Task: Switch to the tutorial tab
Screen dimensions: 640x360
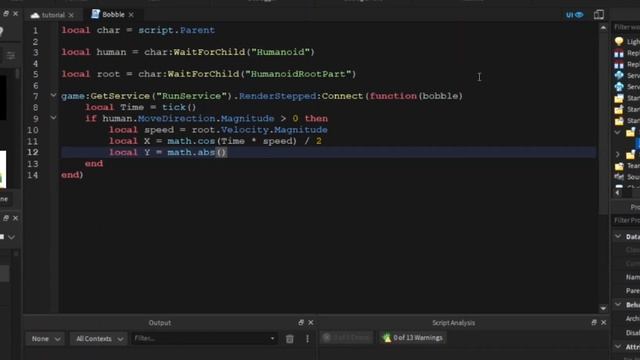Action: [x=53, y=15]
